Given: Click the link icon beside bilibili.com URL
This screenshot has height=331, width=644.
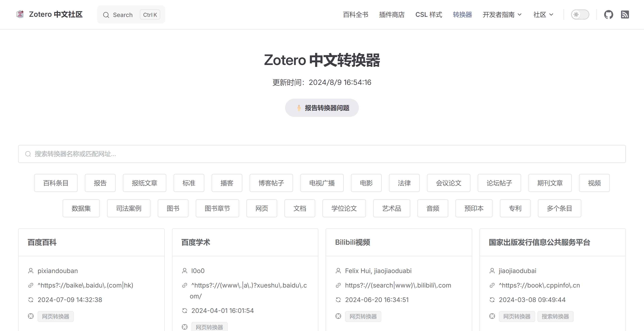Looking at the screenshot, I should pyautogui.click(x=338, y=285).
